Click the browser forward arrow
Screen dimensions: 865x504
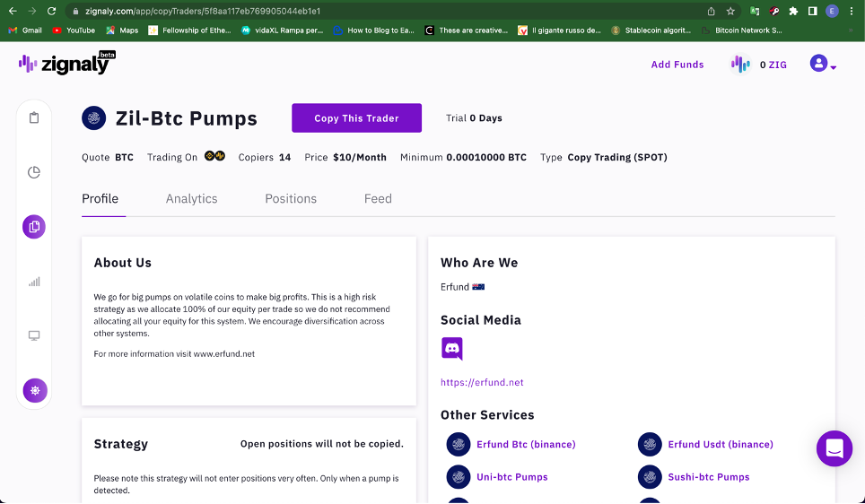(x=32, y=11)
